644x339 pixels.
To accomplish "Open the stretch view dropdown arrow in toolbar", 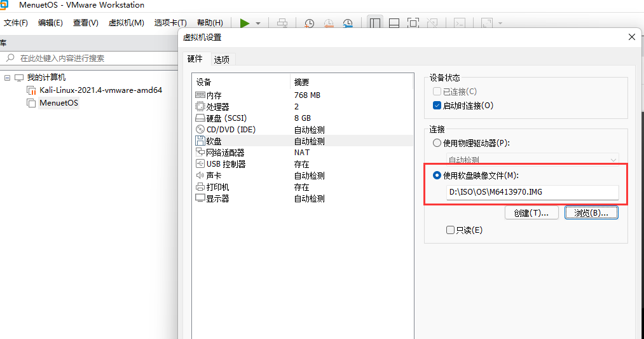I will 500,23.
